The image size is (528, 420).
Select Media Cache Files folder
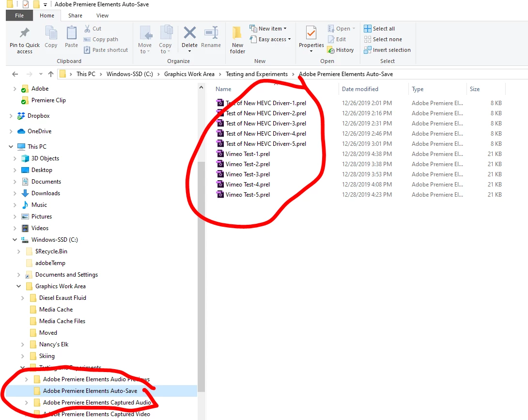coord(58,321)
